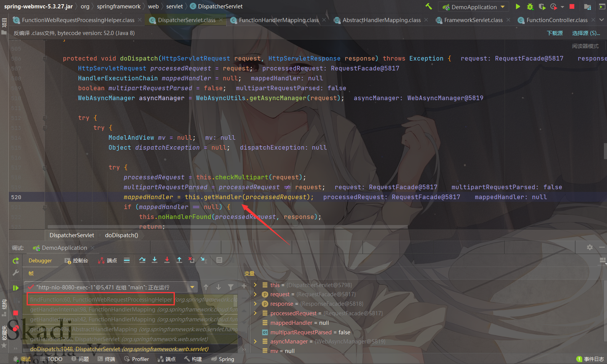Add a new watch with plus icon

244,286
